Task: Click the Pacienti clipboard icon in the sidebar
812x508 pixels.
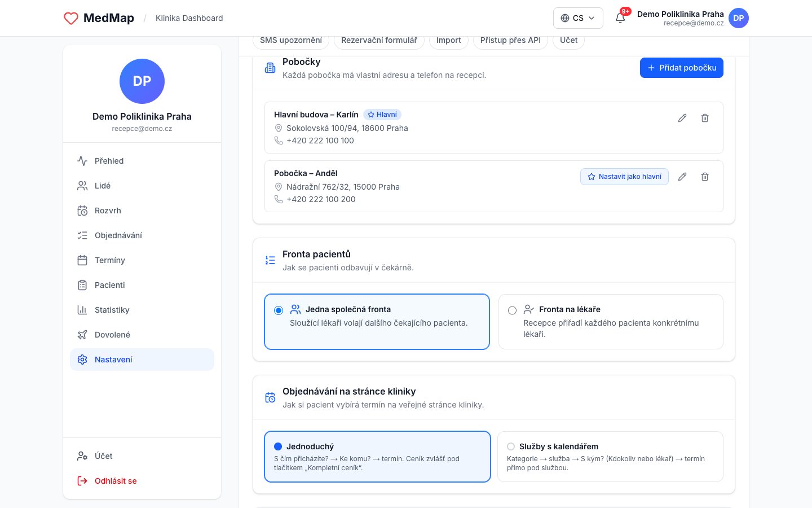Action: click(x=82, y=285)
